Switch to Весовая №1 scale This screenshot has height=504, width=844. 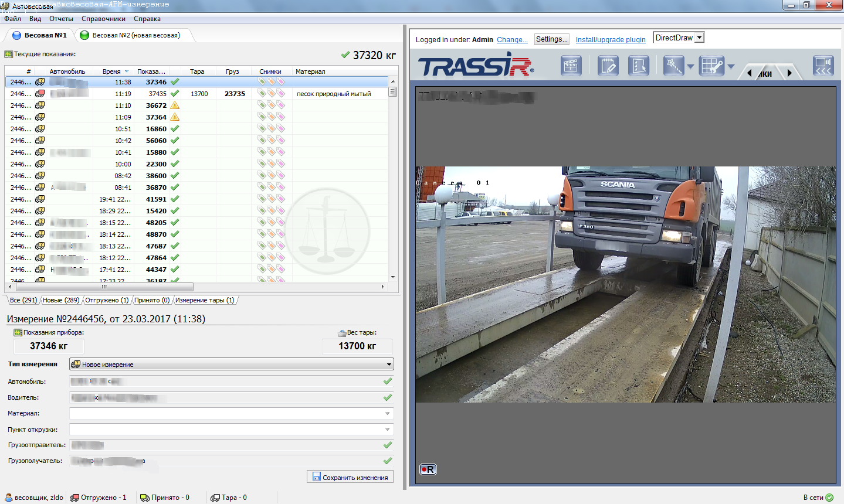(40, 35)
